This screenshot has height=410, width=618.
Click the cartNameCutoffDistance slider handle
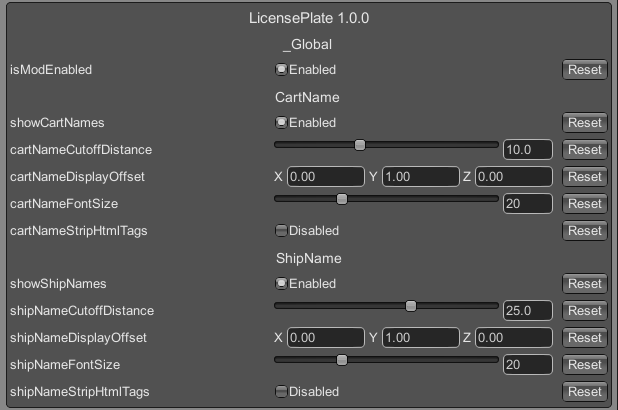click(x=360, y=145)
